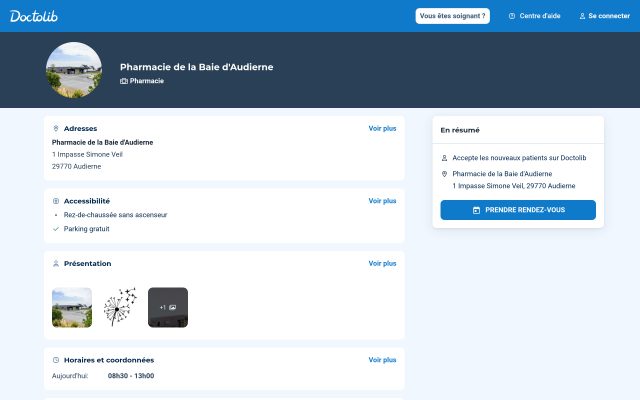Click the Accessibilité section icon
This screenshot has width=640, height=400.
tap(56, 201)
